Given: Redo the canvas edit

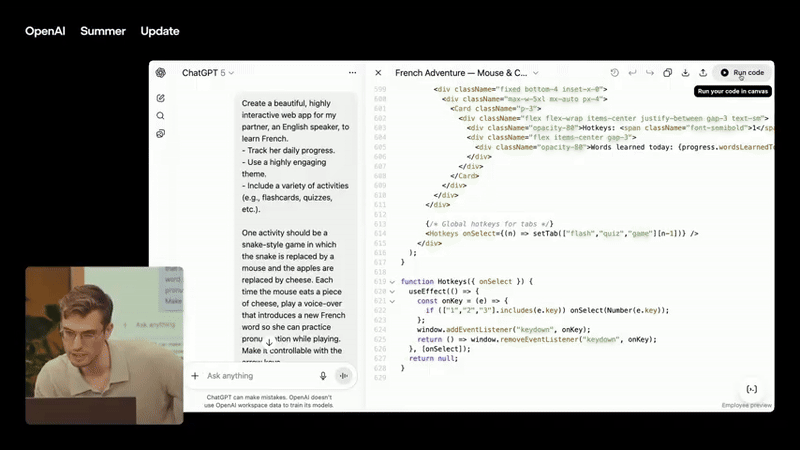Looking at the screenshot, I should (649, 73).
